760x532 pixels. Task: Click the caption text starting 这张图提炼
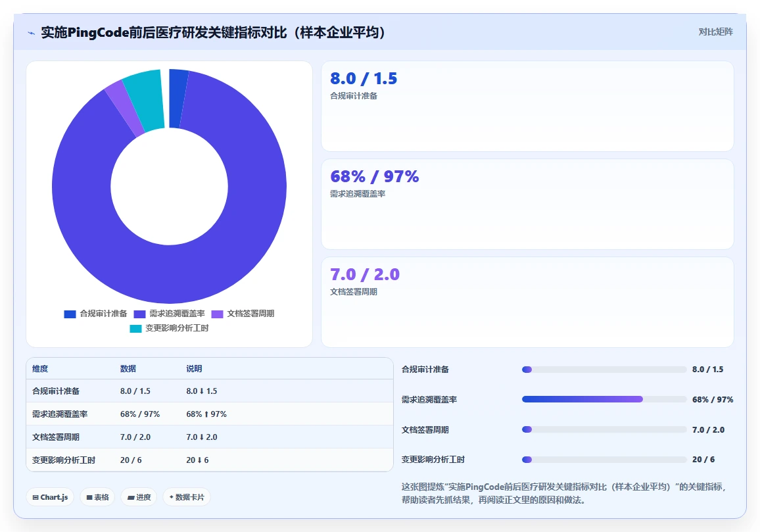tap(563, 493)
